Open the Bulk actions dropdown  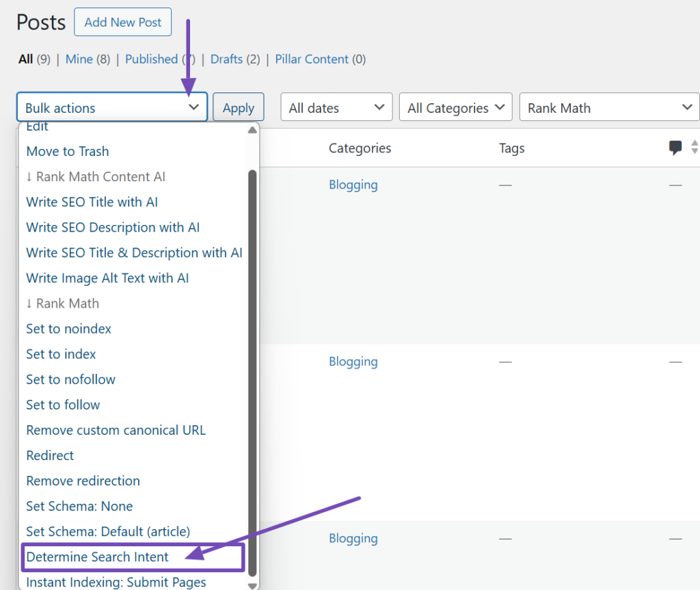click(112, 107)
